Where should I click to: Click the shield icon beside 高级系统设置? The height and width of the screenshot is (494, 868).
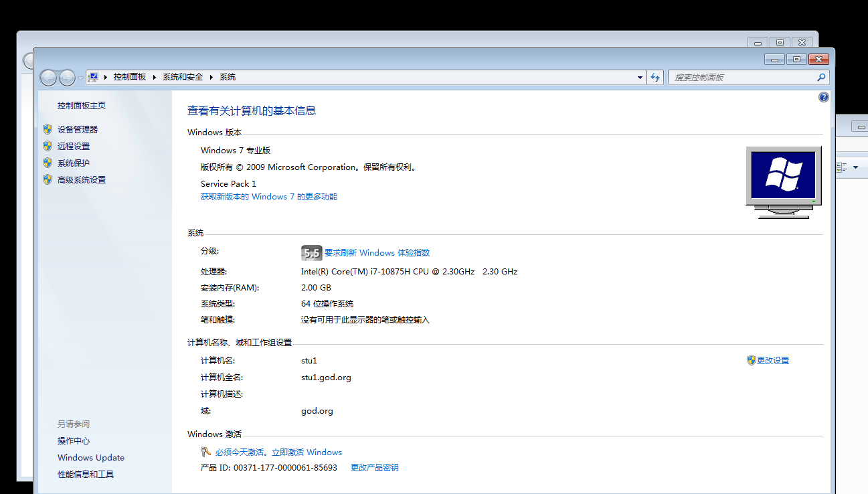click(48, 179)
